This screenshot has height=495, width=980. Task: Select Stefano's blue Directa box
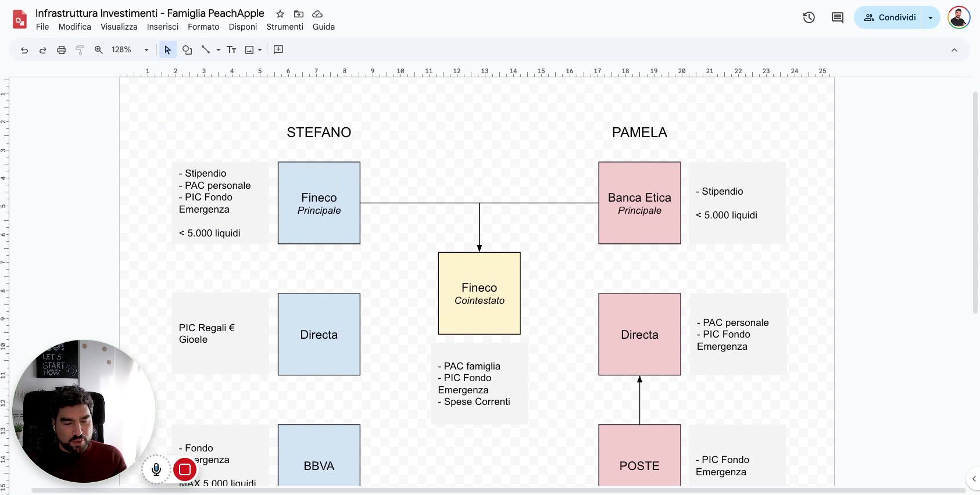coord(319,334)
